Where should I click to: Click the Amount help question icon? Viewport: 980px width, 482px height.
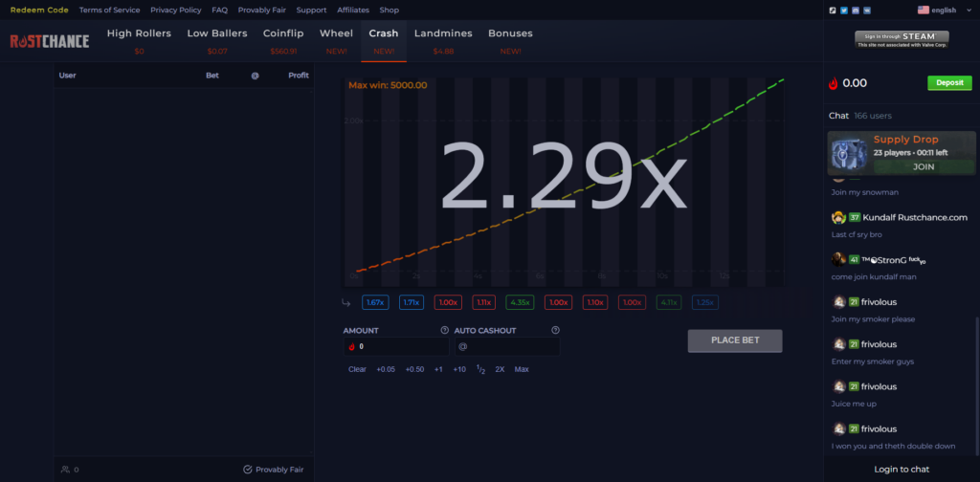[x=444, y=330]
